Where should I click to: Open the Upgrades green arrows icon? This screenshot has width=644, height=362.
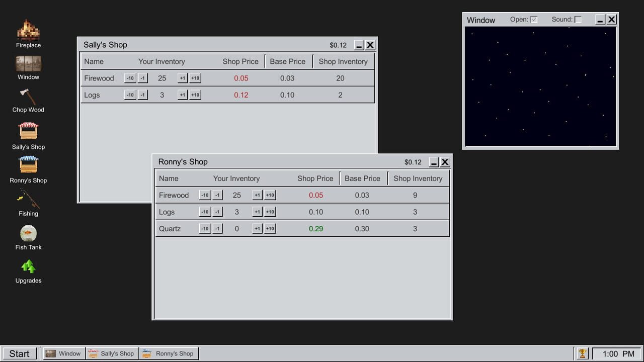point(28,266)
